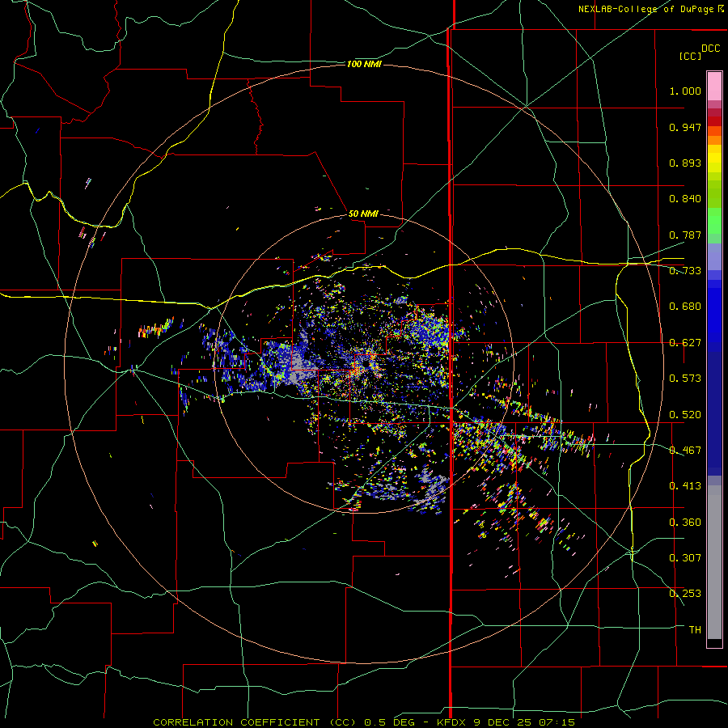The height and width of the screenshot is (728, 728).
Task: Click the 0.413 legend value
Action: click(x=685, y=486)
